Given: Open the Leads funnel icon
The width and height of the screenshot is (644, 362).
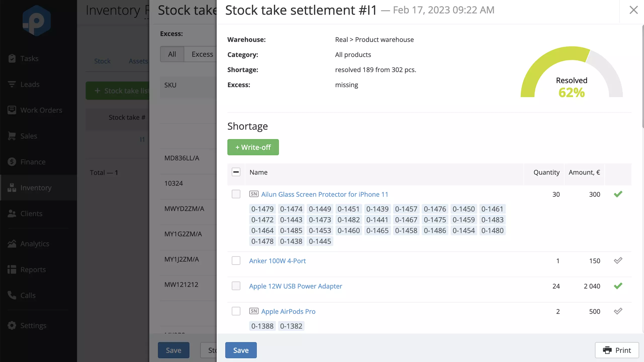Looking at the screenshot, I should pyautogui.click(x=12, y=84).
